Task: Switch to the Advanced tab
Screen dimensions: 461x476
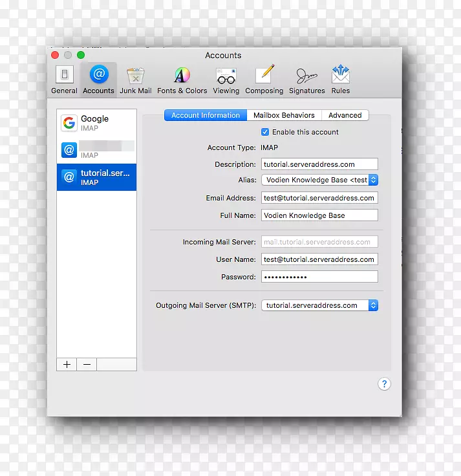Action: tap(345, 115)
